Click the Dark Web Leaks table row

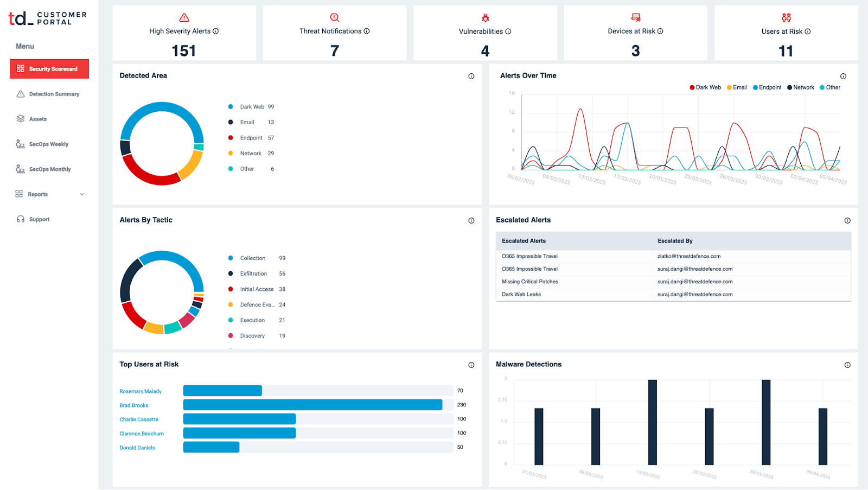tap(673, 295)
